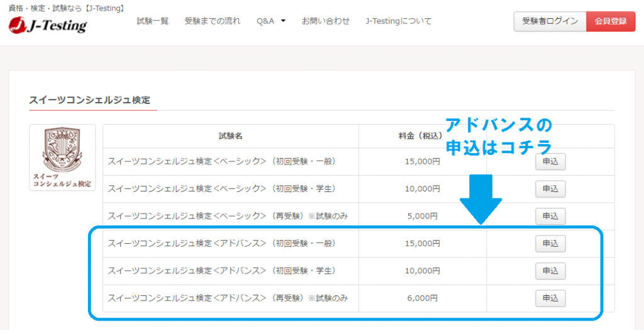Click 受験者ログイン button
The height and width of the screenshot is (330, 644).
click(550, 21)
